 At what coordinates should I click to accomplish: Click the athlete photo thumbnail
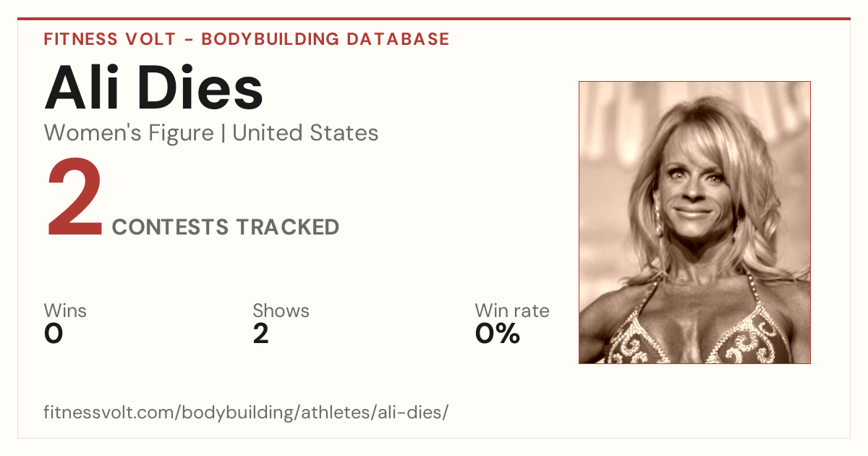[x=694, y=222]
